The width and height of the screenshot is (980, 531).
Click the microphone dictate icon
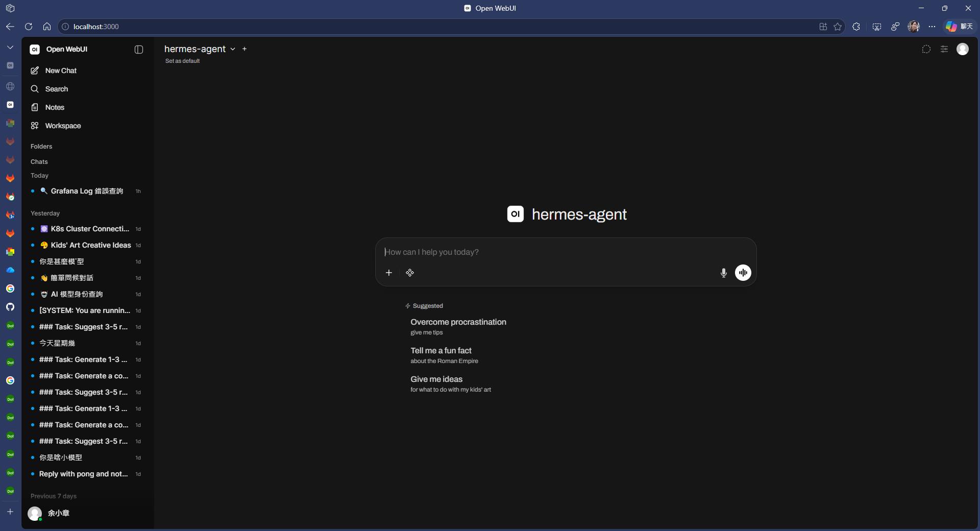click(723, 273)
